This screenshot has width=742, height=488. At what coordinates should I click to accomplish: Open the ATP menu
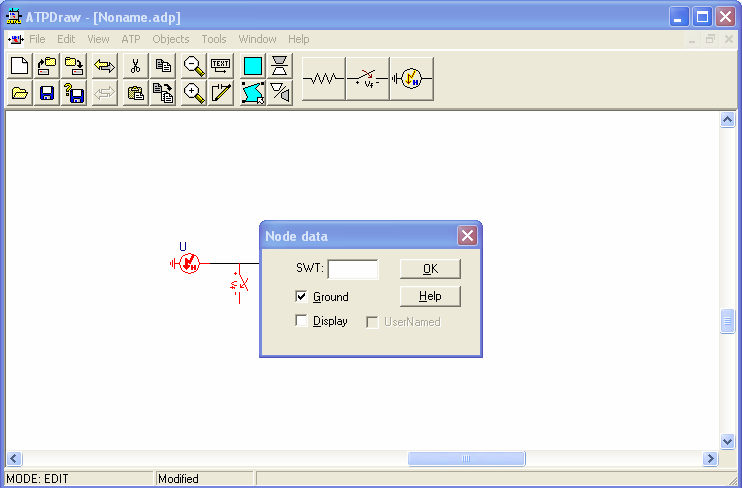131,39
